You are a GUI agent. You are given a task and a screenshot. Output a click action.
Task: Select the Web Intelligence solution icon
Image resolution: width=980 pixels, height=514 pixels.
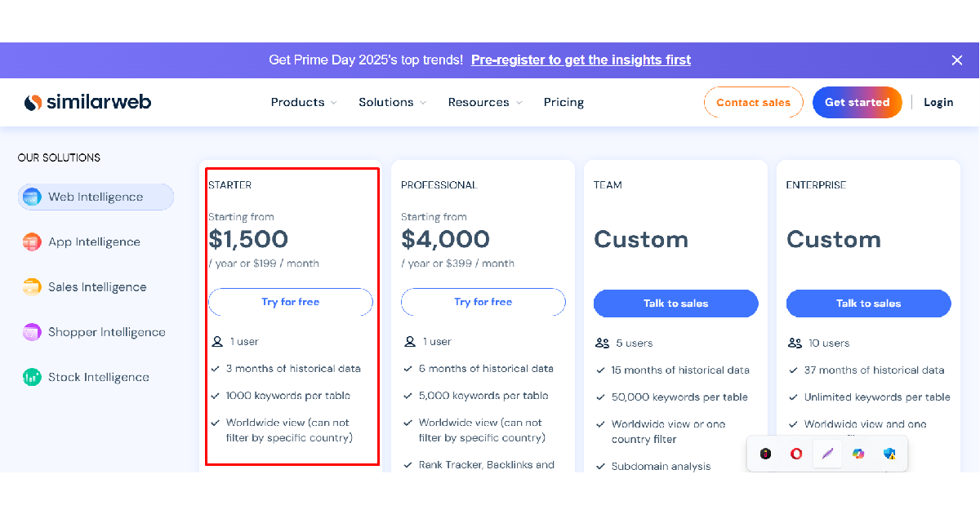pos(32,197)
